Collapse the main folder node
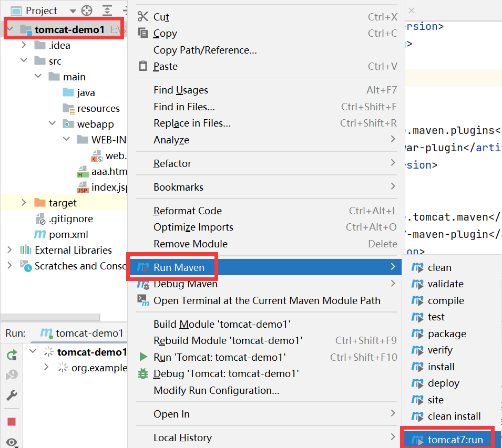 [38, 76]
